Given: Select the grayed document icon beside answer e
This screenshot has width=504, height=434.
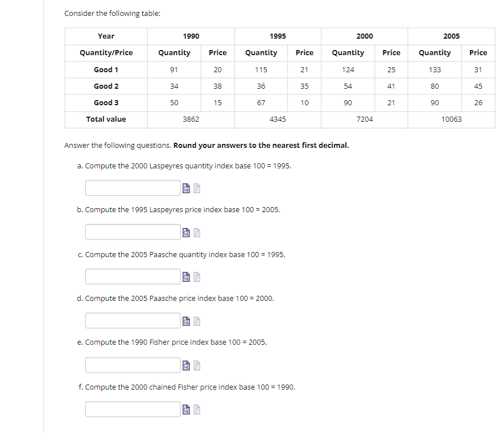Looking at the screenshot, I should pos(197,366).
